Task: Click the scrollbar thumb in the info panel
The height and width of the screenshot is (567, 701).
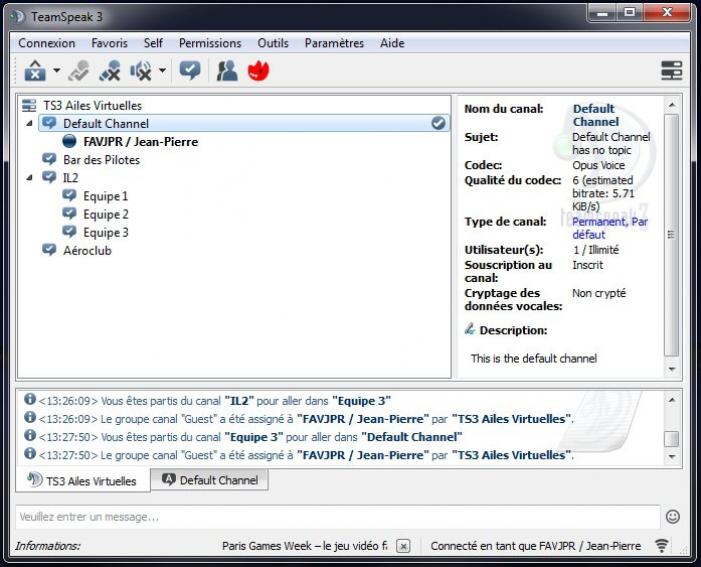Action: [x=671, y=235]
